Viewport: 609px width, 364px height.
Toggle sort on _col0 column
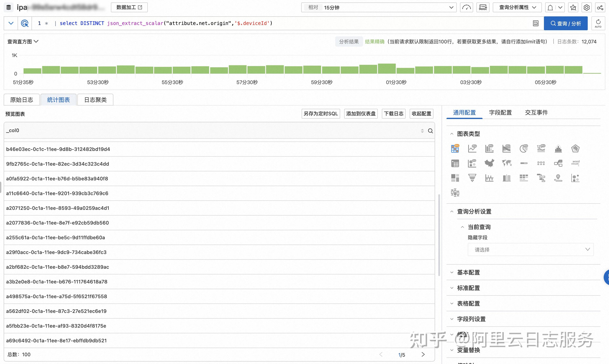(422, 131)
